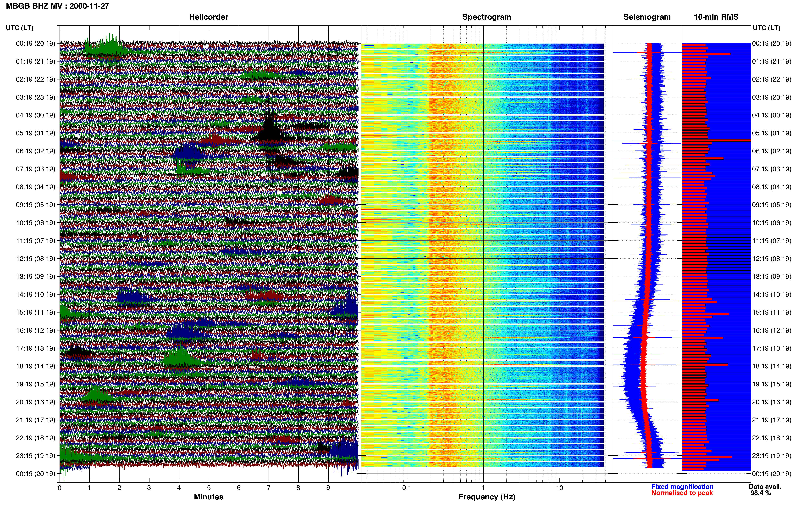Click the MBGB BHZ MV : 2000-11-27 title
Screen dimensions: 812x508
[57, 6]
